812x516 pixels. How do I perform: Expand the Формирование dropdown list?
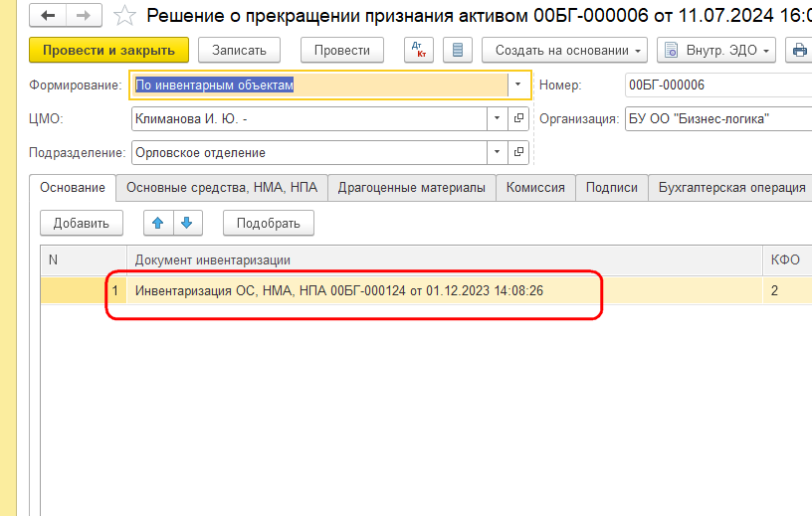pos(518,85)
